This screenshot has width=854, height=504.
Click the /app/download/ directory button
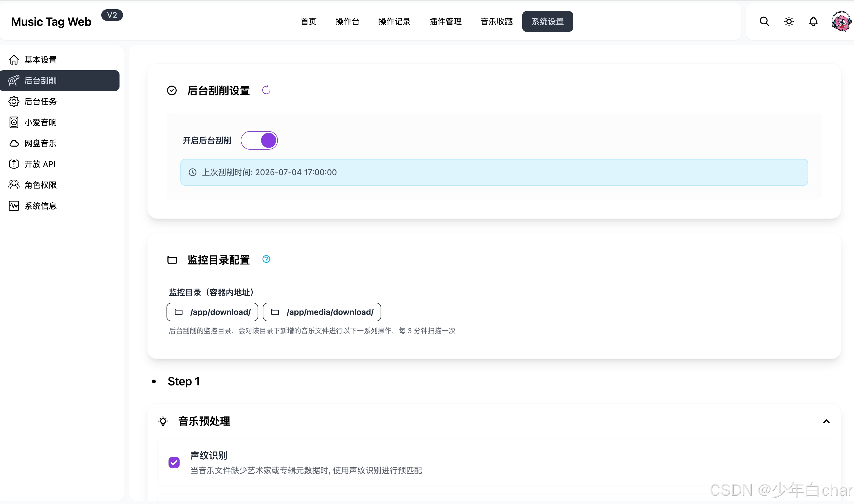point(212,312)
